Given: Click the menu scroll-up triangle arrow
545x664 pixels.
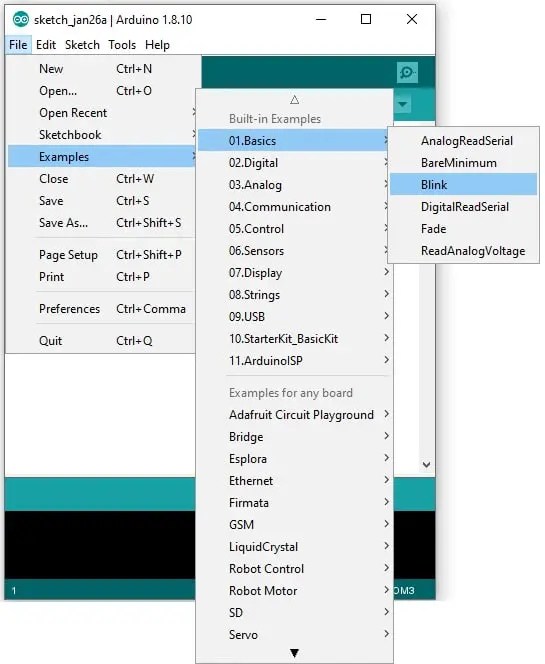Looking at the screenshot, I should [295, 100].
